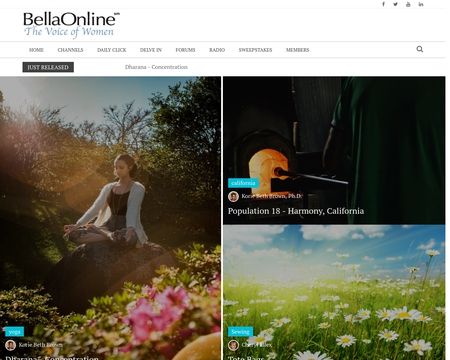Open the Daily Click menu item
This screenshot has height=360, width=450.
coord(112,50)
